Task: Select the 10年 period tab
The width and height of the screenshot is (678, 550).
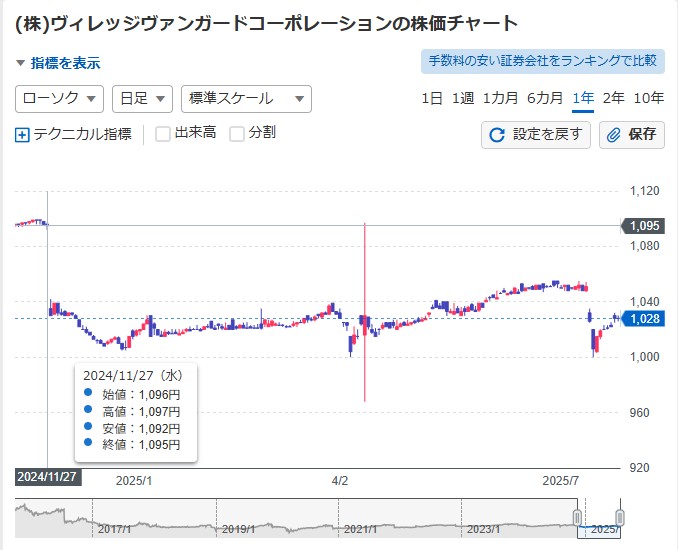Action: (649, 99)
